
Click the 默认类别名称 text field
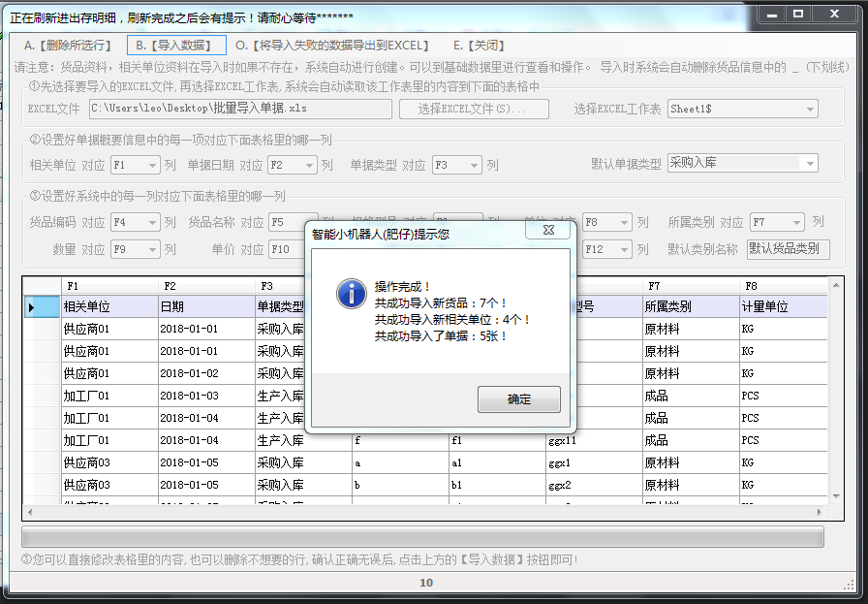point(788,249)
